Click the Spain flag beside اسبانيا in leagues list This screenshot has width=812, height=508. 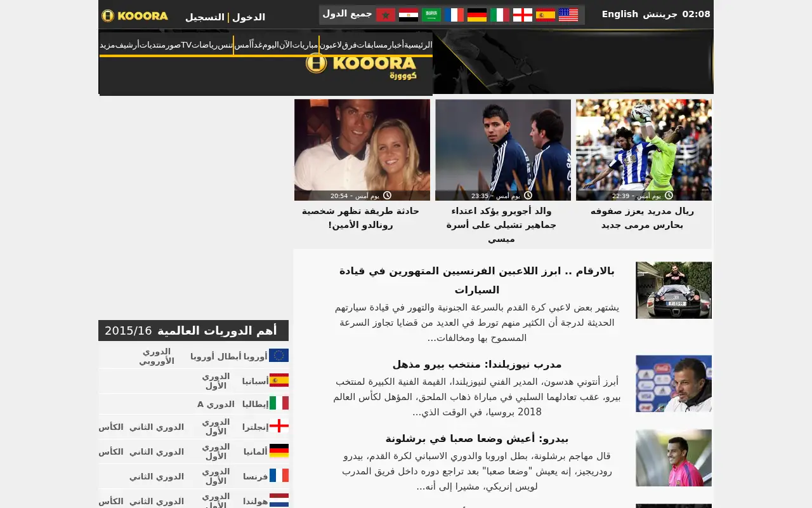(278, 380)
